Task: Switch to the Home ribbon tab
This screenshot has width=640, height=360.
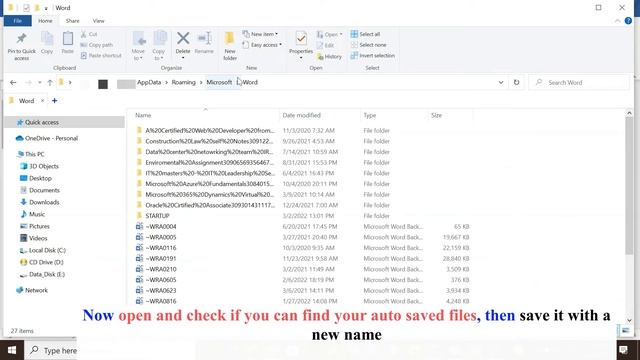Action: [x=45, y=21]
